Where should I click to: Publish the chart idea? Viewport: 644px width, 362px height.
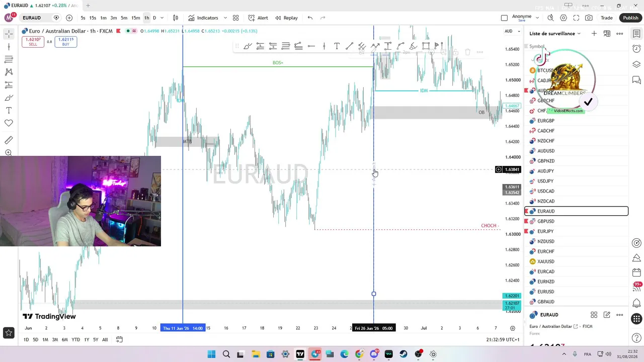(630, 18)
